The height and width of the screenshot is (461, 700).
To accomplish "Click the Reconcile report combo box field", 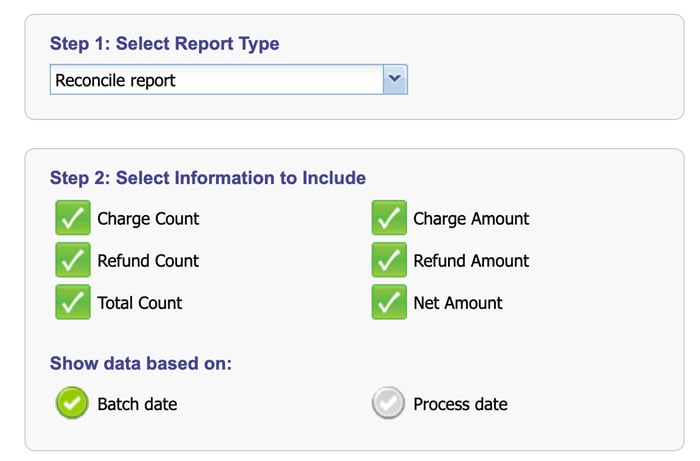I will point(229,79).
